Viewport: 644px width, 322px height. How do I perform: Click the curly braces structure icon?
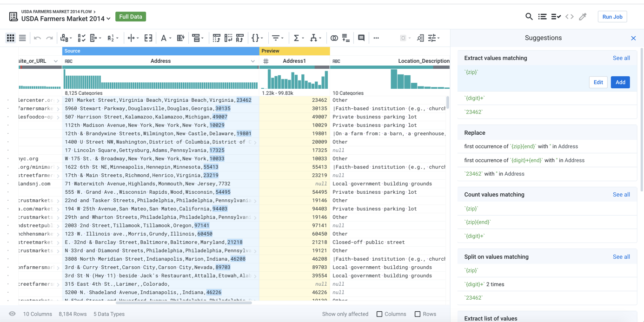click(255, 38)
